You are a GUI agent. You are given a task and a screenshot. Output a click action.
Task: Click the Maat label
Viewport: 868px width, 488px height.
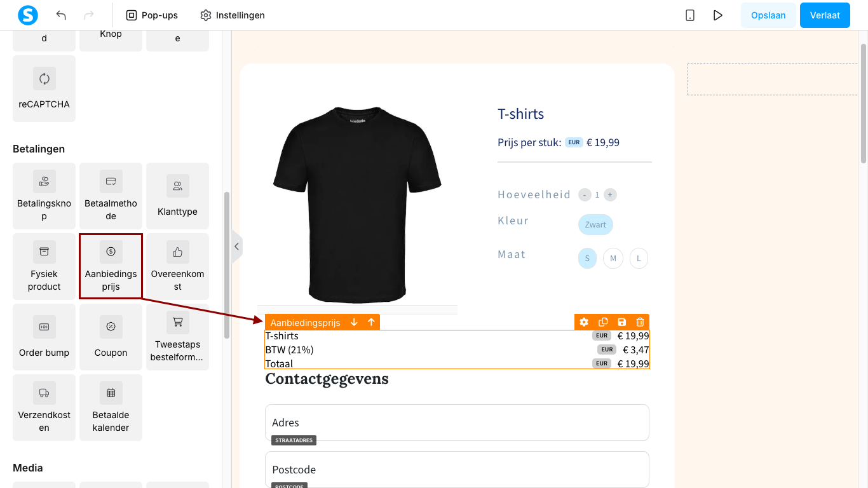(x=512, y=254)
